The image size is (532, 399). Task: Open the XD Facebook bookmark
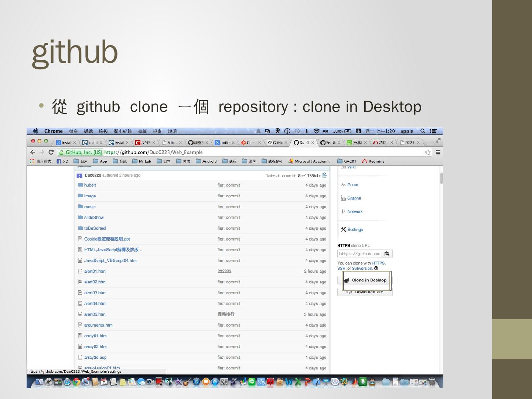62,161
